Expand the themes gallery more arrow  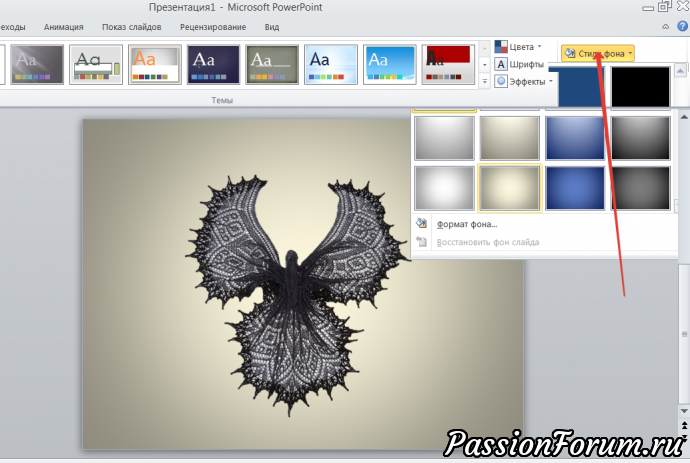(486, 80)
